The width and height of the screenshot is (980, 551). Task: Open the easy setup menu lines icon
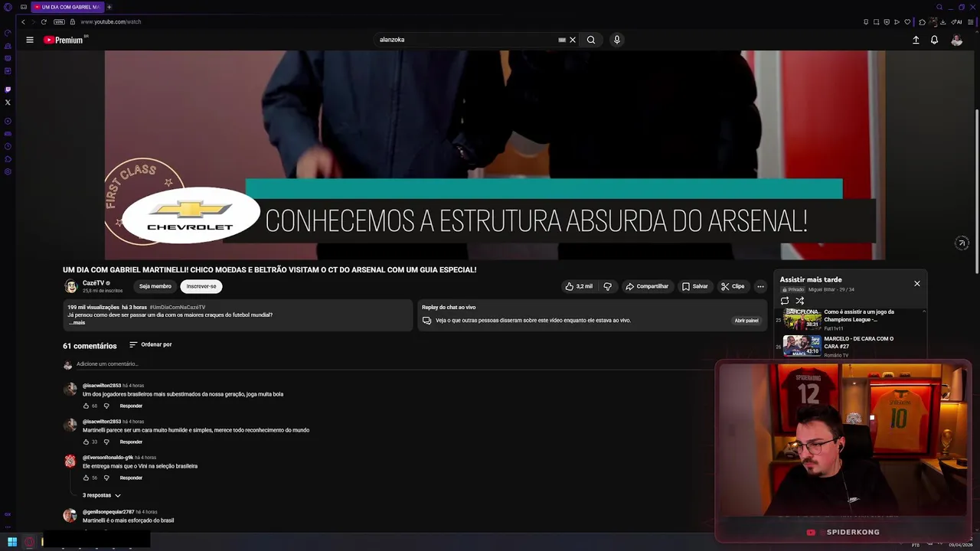(972, 21)
